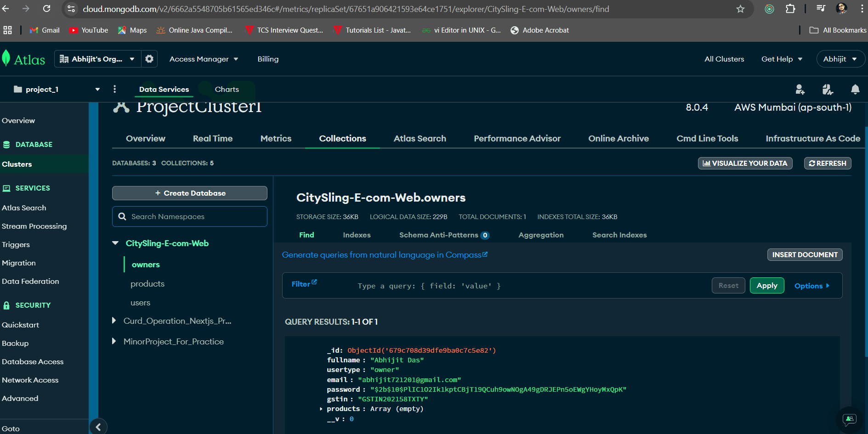This screenshot has width=868, height=434.
Task: Collapse the left sidebar arrow button
Action: [98, 427]
